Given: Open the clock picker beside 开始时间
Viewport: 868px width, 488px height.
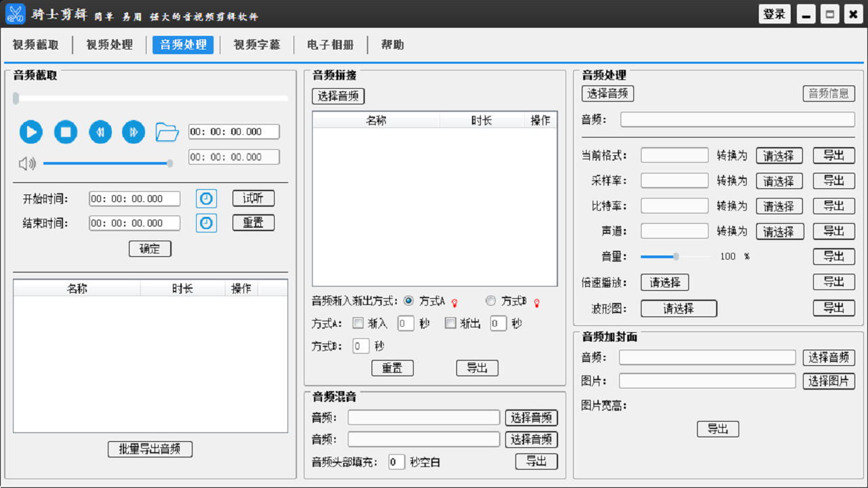Looking at the screenshot, I should pos(205,198).
